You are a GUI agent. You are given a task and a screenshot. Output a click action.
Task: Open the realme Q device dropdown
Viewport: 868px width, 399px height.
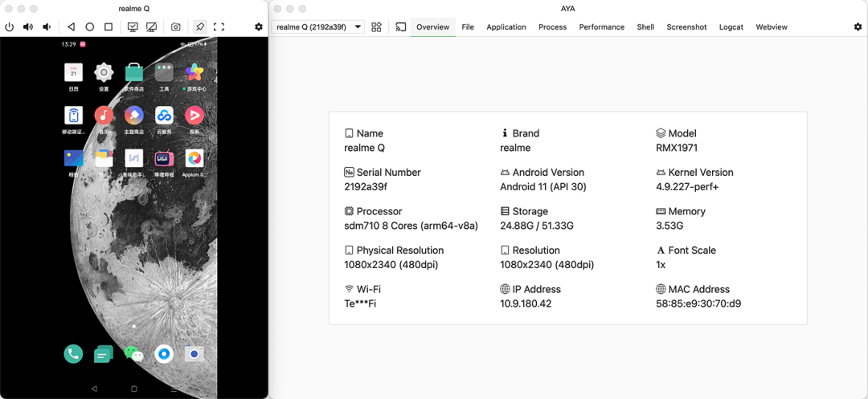pyautogui.click(x=318, y=27)
